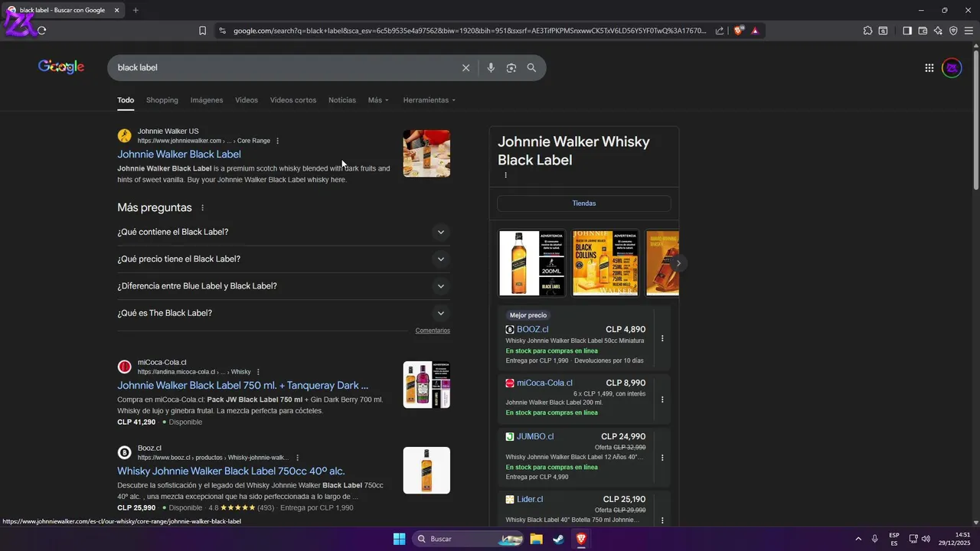980x551 pixels.
Task: Show hidden tray icons chevron
Action: pyautogui.click(x=858, y=539)
